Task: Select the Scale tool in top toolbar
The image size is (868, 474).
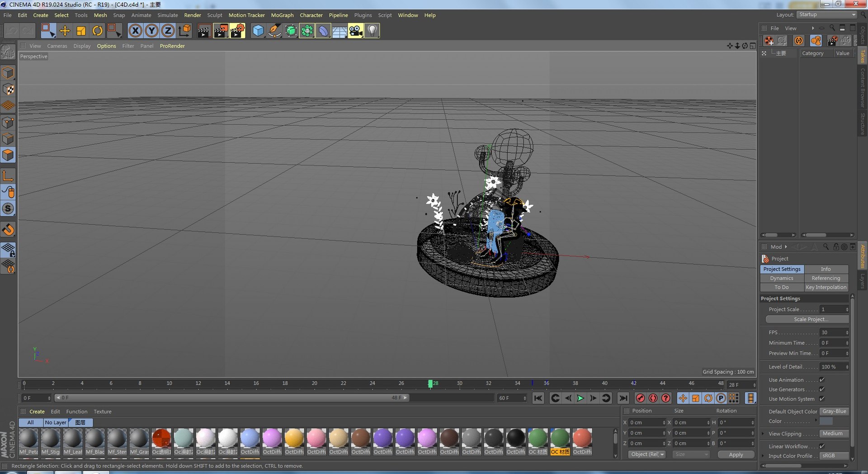Action: 81,31
